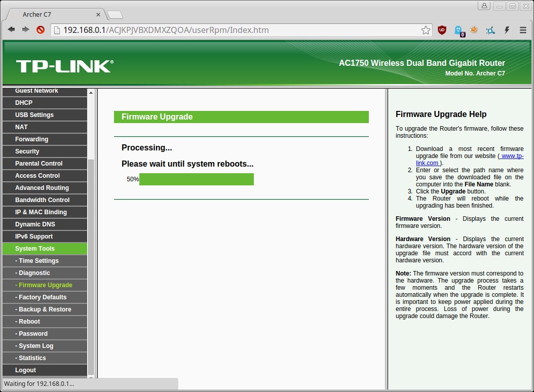This screenshot has height=392, width=534.
Task: Stop page loading with the red stop icon
Action: tap(41, 30)
